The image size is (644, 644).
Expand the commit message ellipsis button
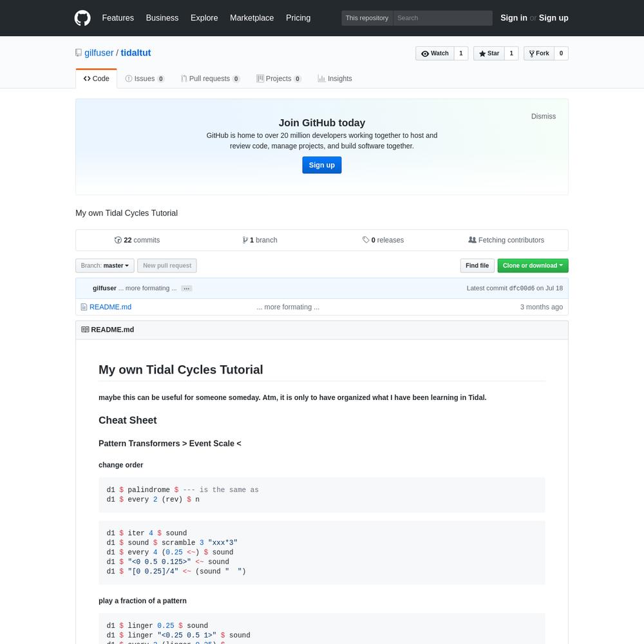pos(187,289)
